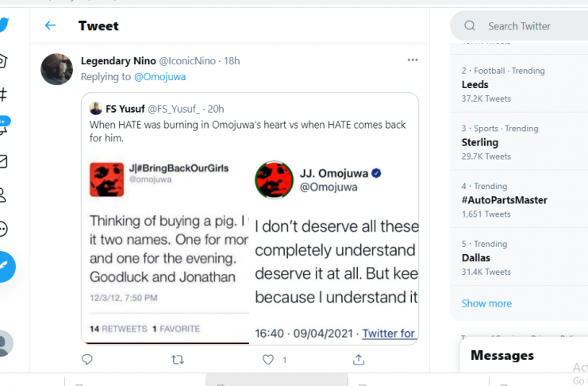This screenshot has height=386, width=588.
Task: Reply to Legendary Nino's tweet
Action: pyautogui.click(x=87, y=360)
